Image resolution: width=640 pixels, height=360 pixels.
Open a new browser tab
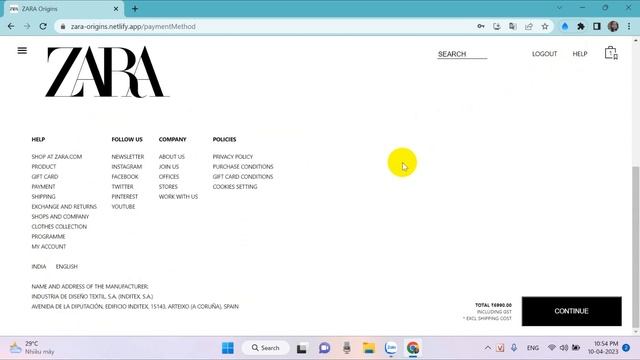[x=135, y=9]
